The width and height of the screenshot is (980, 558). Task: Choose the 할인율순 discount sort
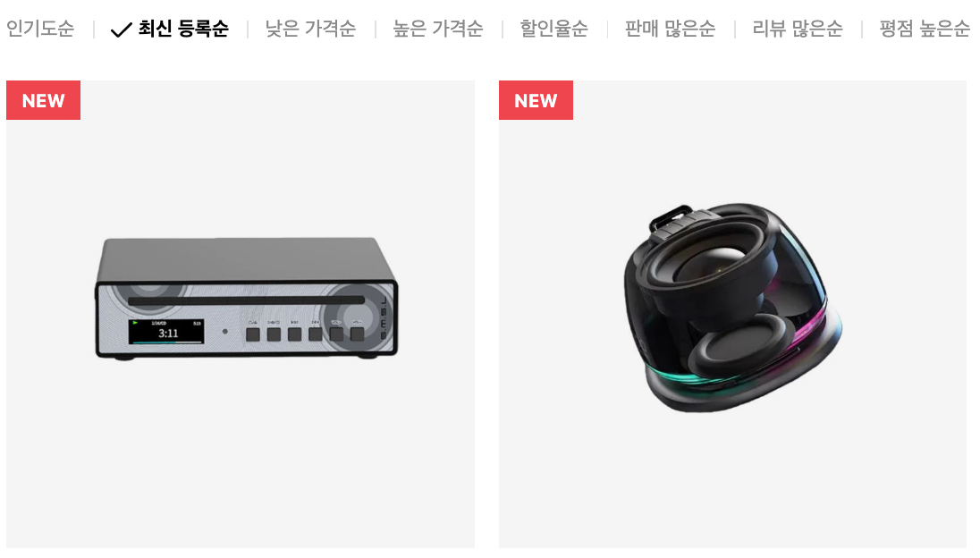[554, 29]
